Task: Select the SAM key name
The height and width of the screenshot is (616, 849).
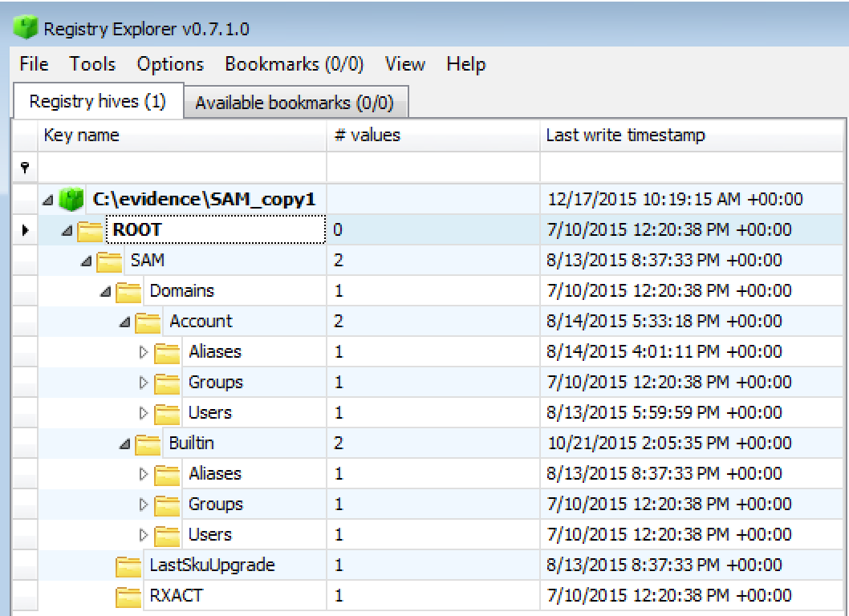Action: pos(148,261)
